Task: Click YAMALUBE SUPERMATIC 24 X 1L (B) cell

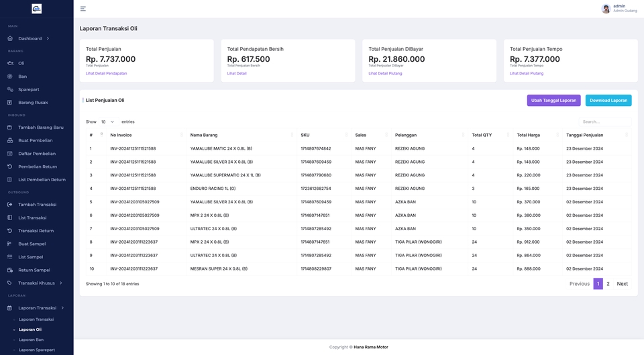Action: click(x=225, y=175)
